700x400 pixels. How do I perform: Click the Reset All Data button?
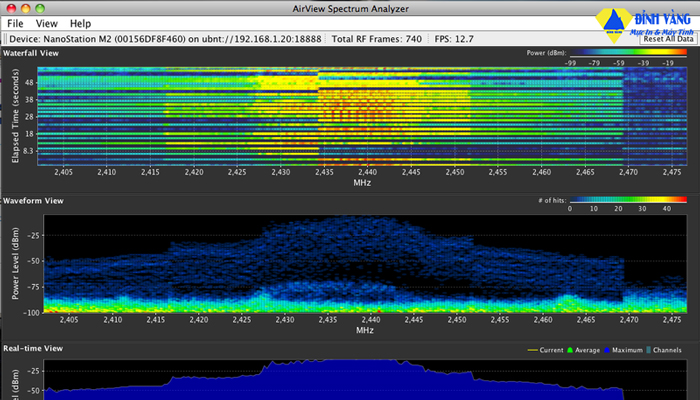[668, 39]
